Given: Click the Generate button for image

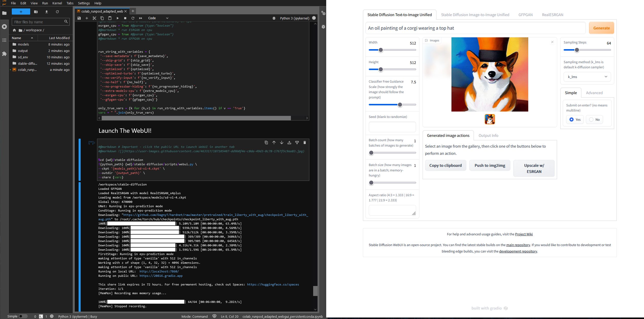Looking at the screenshot, I should (601, 28).
